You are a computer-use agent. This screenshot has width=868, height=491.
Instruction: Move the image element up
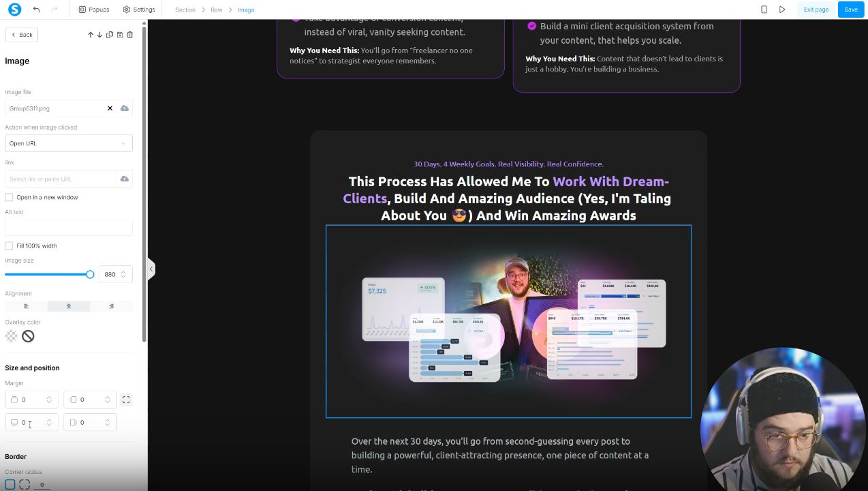pyautogui.click(x=90, y=35)
